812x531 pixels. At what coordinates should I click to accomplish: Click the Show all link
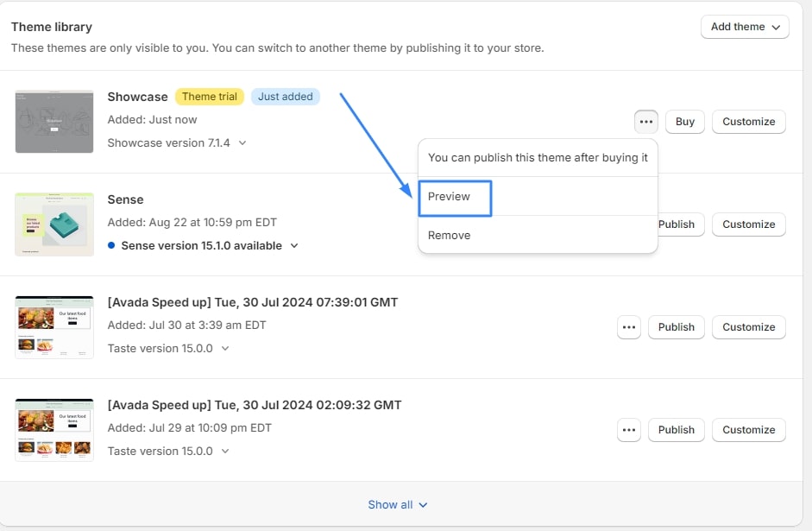[397, 504]
